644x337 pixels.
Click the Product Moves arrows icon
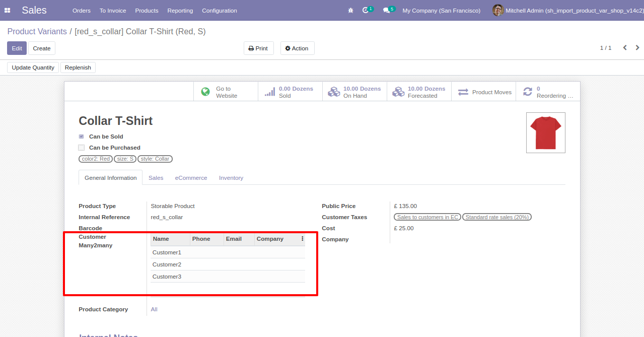point(463,92)
